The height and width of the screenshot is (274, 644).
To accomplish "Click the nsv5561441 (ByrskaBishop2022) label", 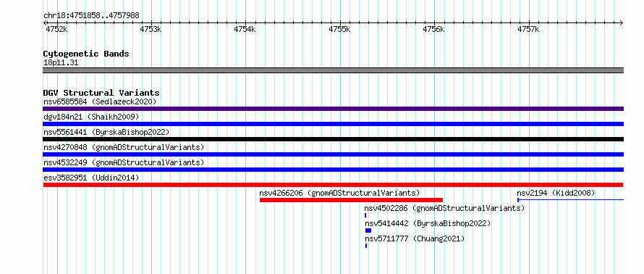I will pyautogui.click(x=106, y=132).
